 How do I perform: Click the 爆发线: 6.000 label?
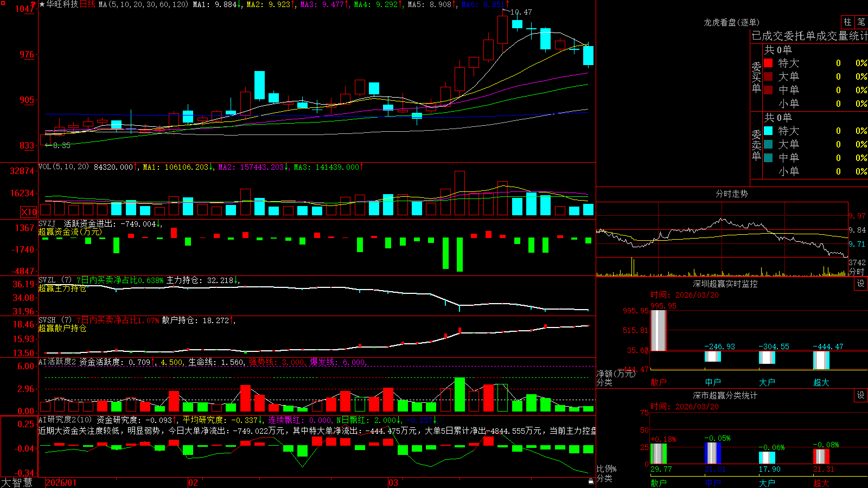click(338, 362)
